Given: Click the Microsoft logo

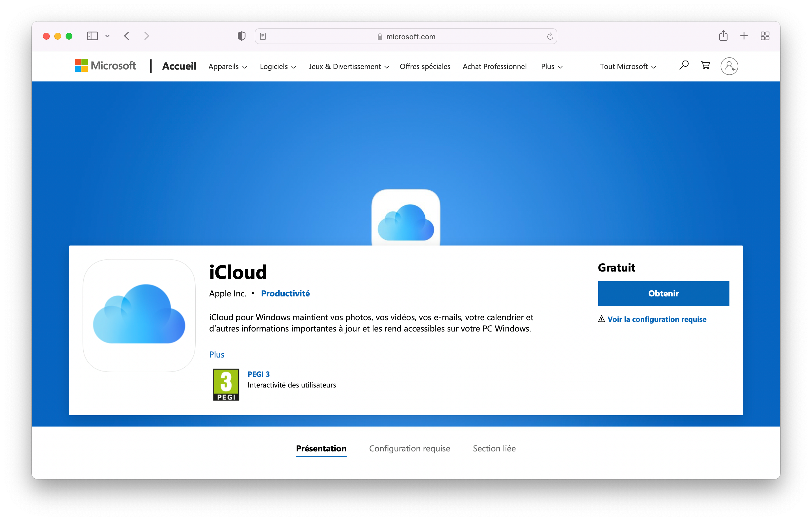Looking at the screenshot, I should 105,66.
